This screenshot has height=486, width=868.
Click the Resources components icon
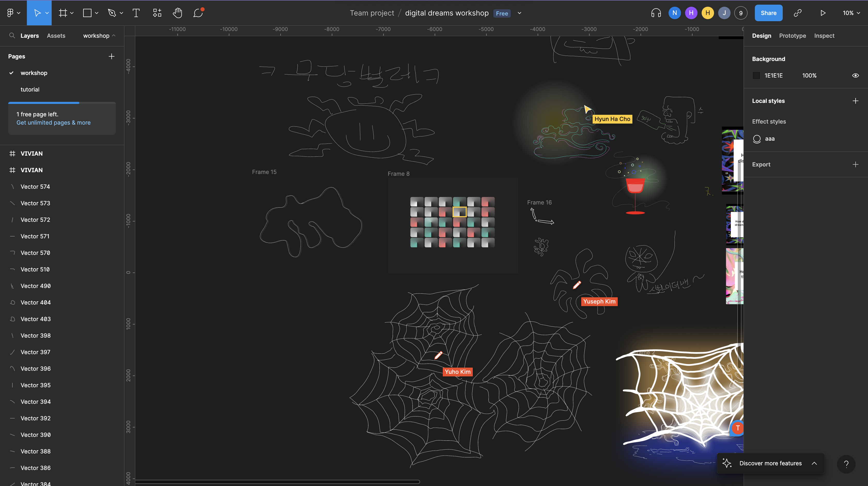coord(157,13)
